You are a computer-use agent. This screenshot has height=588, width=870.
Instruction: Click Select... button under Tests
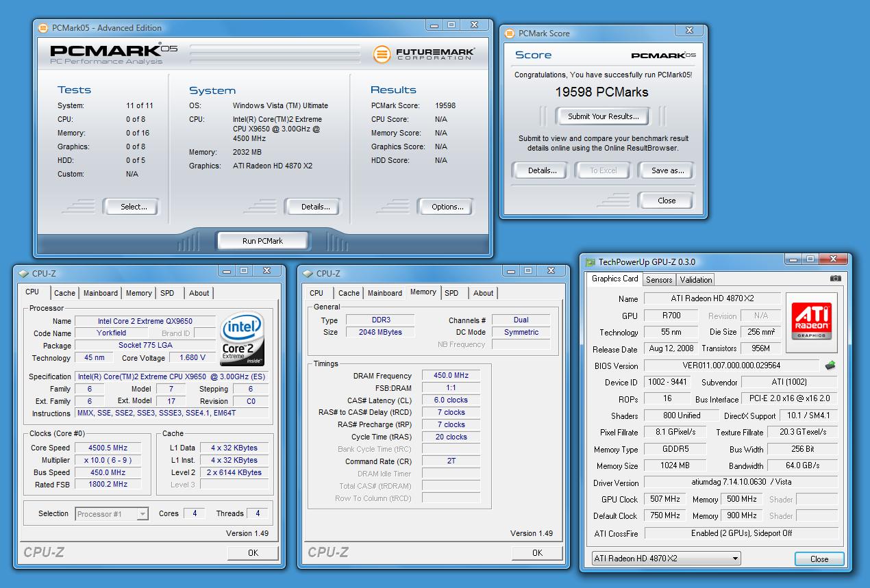pos(130,207)
